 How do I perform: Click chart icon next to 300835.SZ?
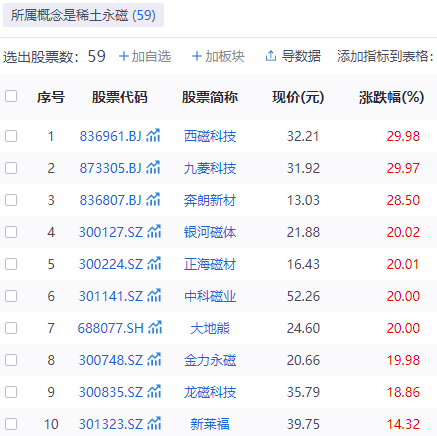[154, 392]
